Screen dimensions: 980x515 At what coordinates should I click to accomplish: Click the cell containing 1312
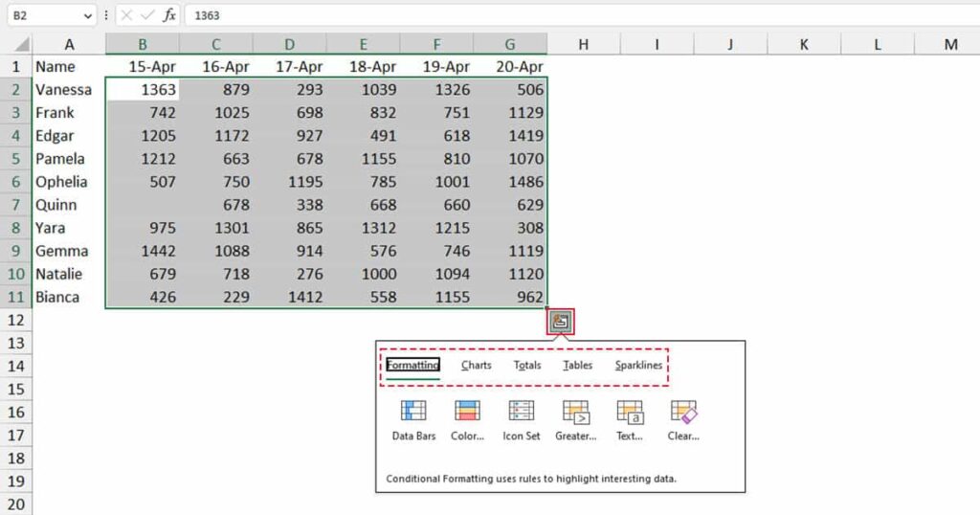363,228
